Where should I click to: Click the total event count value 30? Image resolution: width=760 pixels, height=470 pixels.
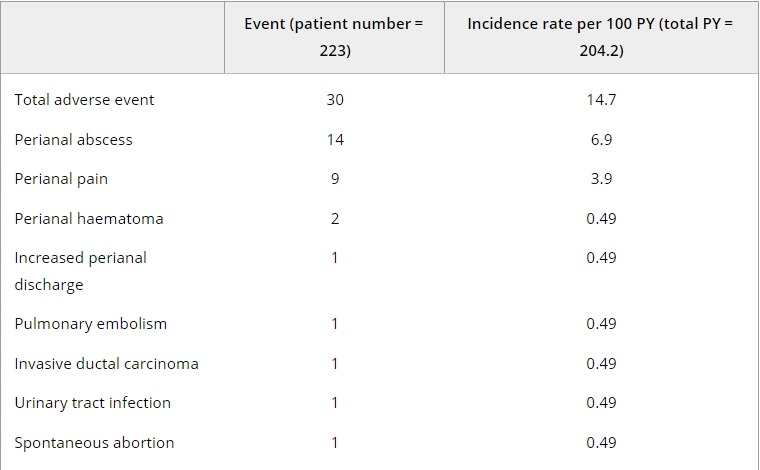click(334, 100)
